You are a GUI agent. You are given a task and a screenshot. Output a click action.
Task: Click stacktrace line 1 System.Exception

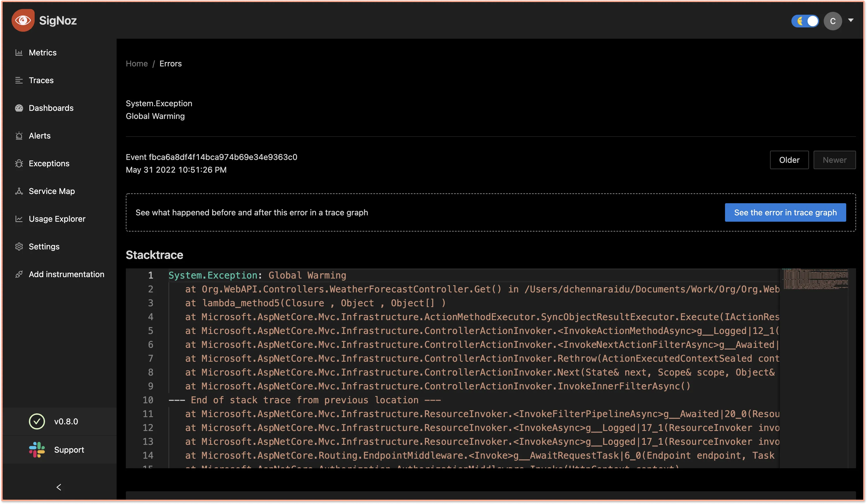(257, 275)
